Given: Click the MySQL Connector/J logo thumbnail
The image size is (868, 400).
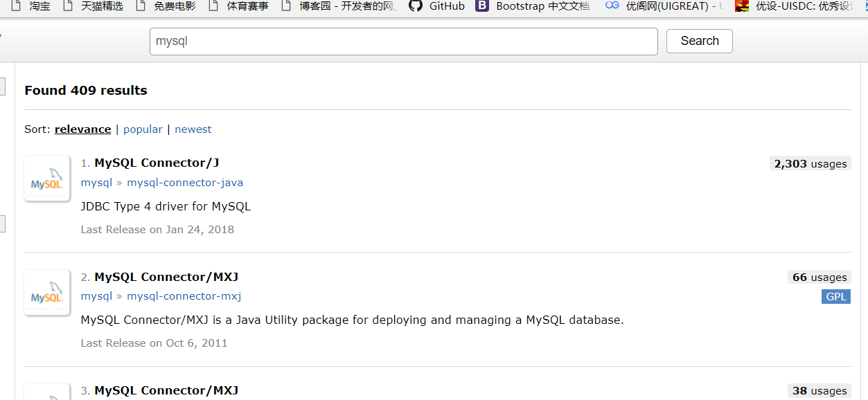Looking at the screenshot, I should tap(47, 179).
